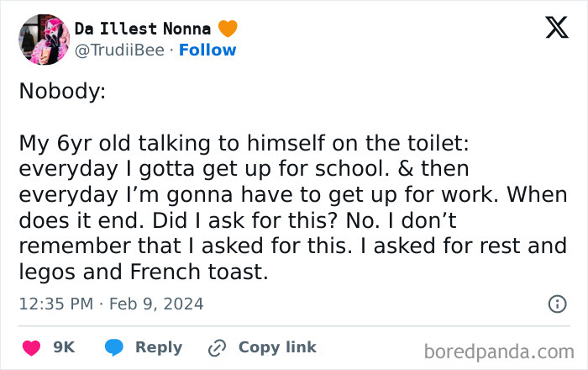Click the blue reply speech bubble icon
The height and width of the screenshot is (370, 588).
pos(114,347)
